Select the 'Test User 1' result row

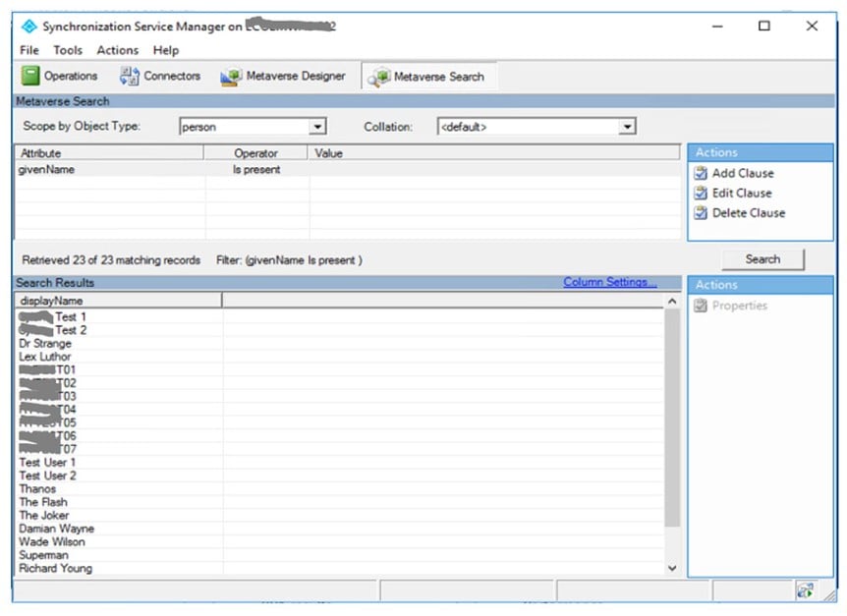[x=339, y=463]
